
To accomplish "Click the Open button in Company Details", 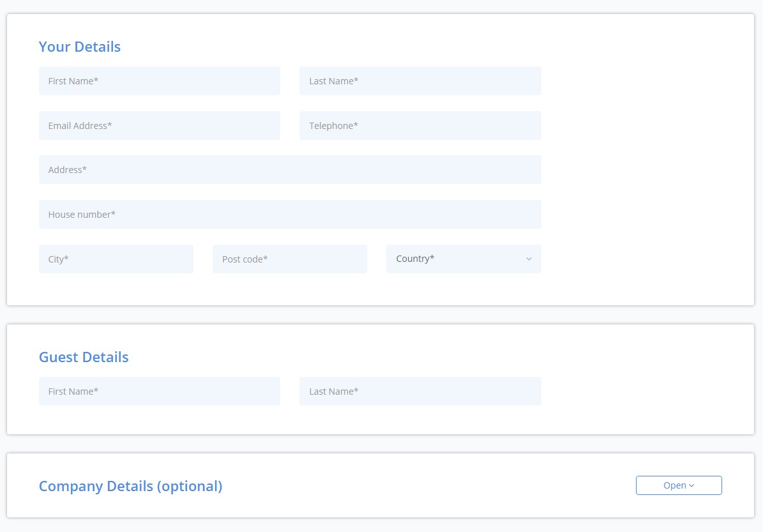I will (x=679, y=485).
